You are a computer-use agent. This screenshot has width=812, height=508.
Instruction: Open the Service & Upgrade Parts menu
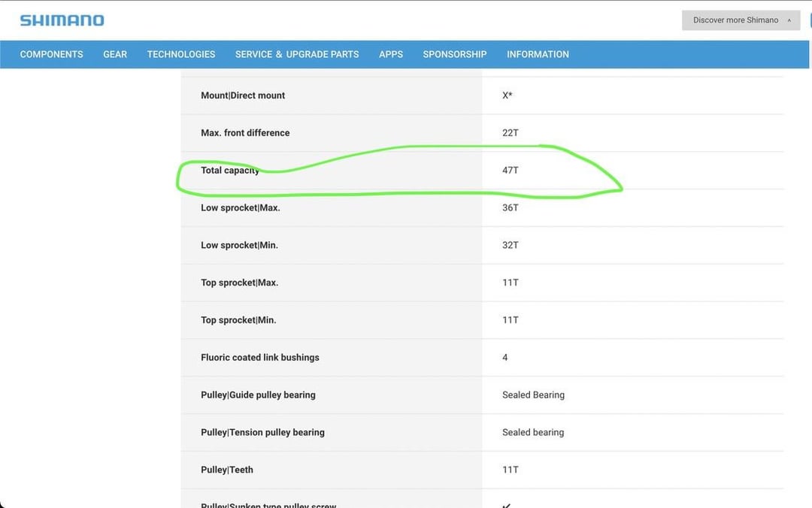(x=297, y=54)
